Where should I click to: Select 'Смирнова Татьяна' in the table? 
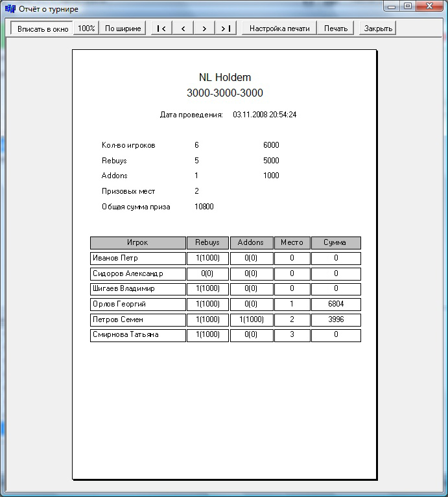click(137, 335)
